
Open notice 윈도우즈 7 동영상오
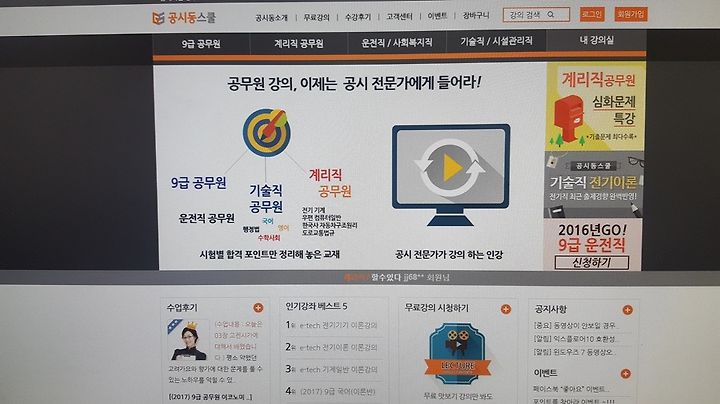pyautogui.click(x=574, y=353)
